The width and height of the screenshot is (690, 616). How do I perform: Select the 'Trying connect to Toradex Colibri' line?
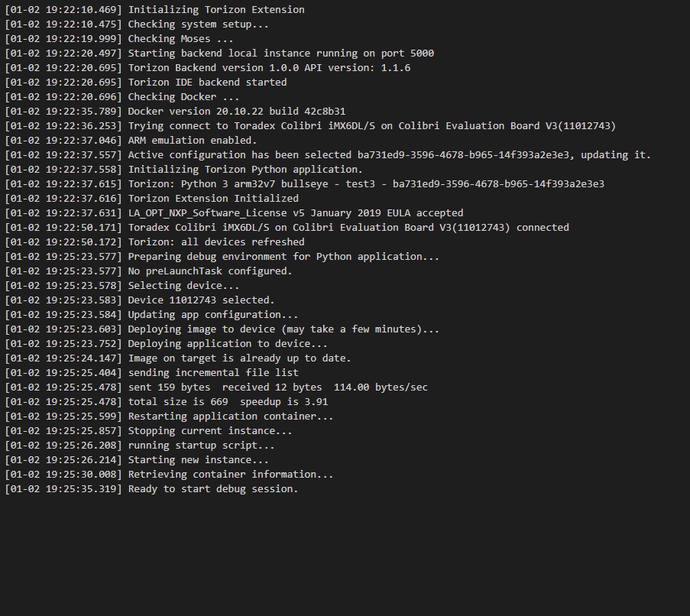310,126
